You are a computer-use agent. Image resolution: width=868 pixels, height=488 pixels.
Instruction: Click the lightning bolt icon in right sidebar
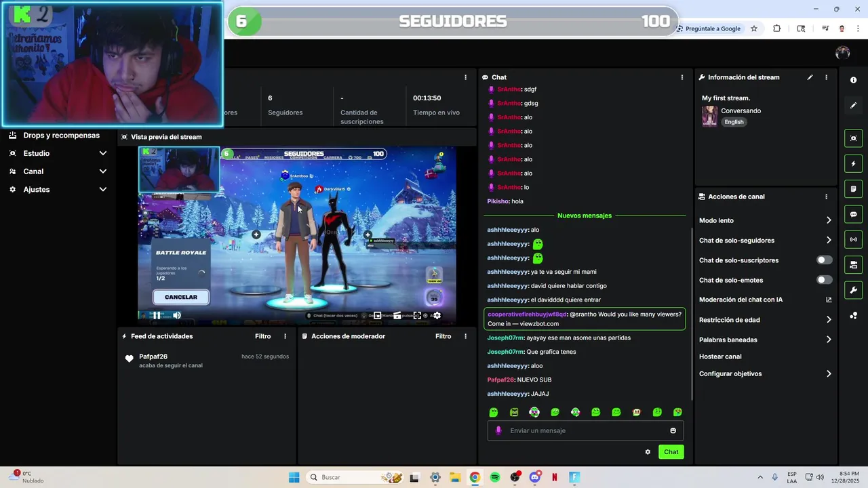pos(853,163)
